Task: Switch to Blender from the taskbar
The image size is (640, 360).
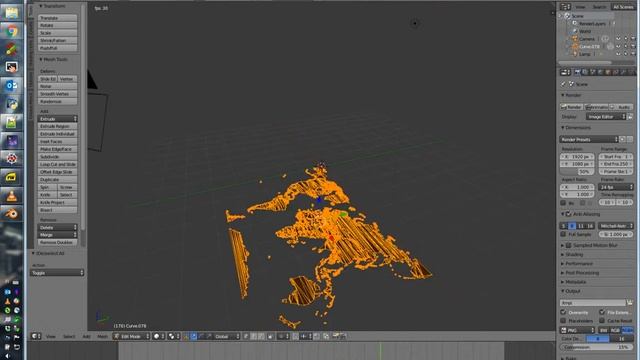Action: click(x=11, y=214)
